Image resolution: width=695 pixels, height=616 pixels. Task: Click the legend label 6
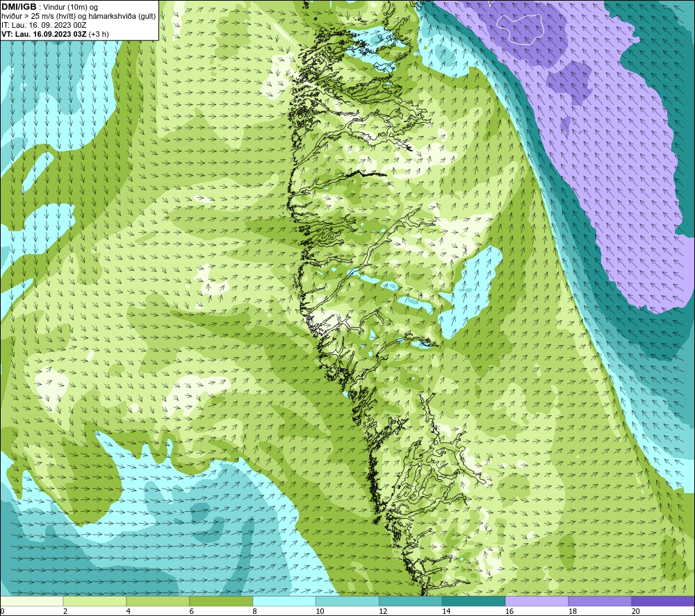pos(192,611)
